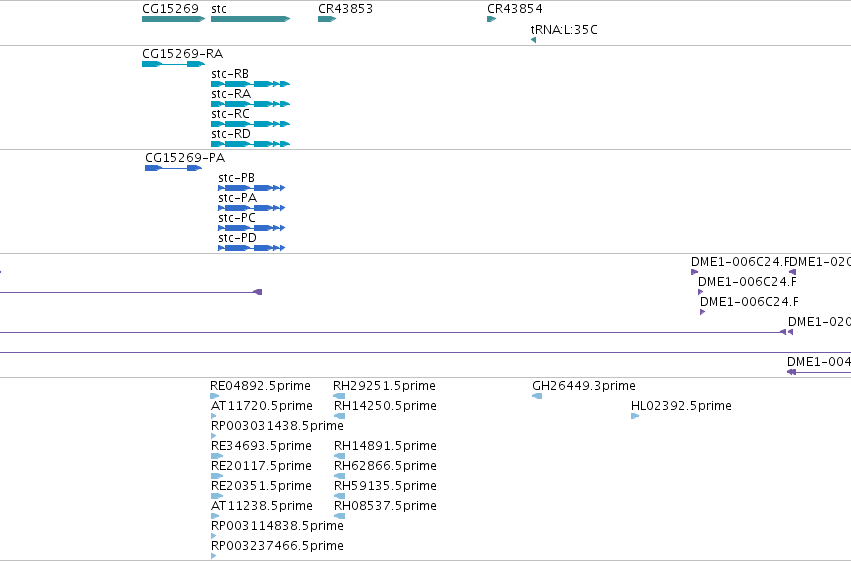Click EST RH08537.5prime

(x=339, y=517)
